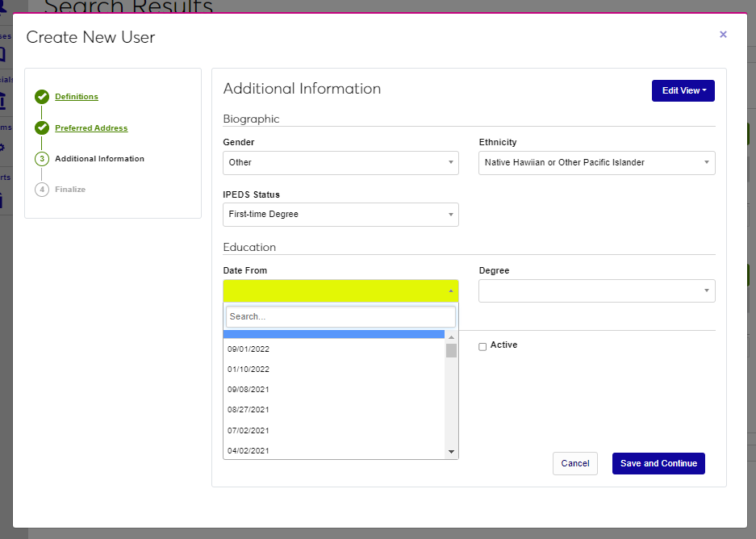756x539 pixels.
Task: Click the step 3 circle icon
Action: 42,159
